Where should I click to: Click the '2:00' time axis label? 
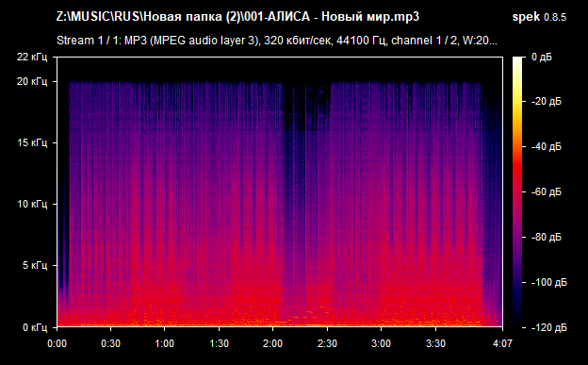click(272, 343)
